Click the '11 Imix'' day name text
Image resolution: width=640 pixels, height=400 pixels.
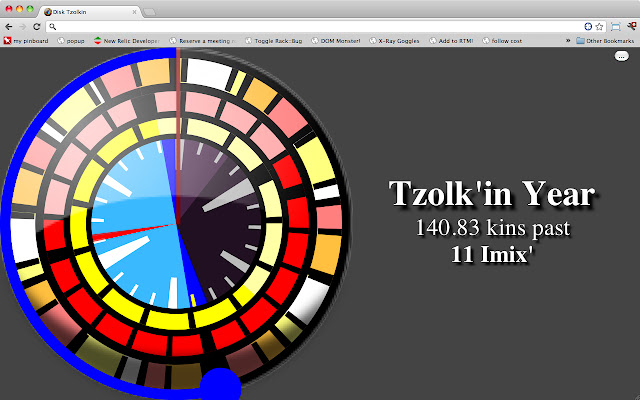tap(492, 254)
